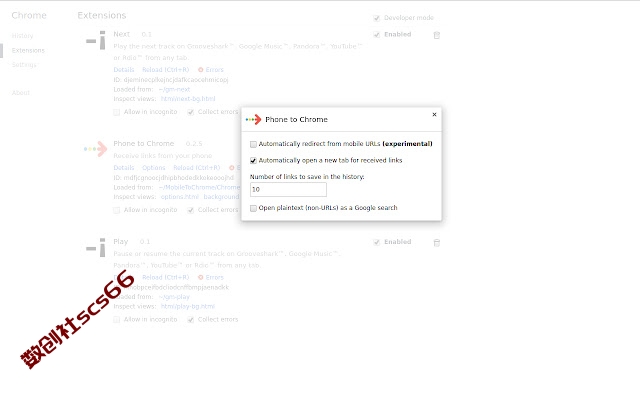
Task: Toggle Collect errors for Next extension
Action: click(191, 112)
